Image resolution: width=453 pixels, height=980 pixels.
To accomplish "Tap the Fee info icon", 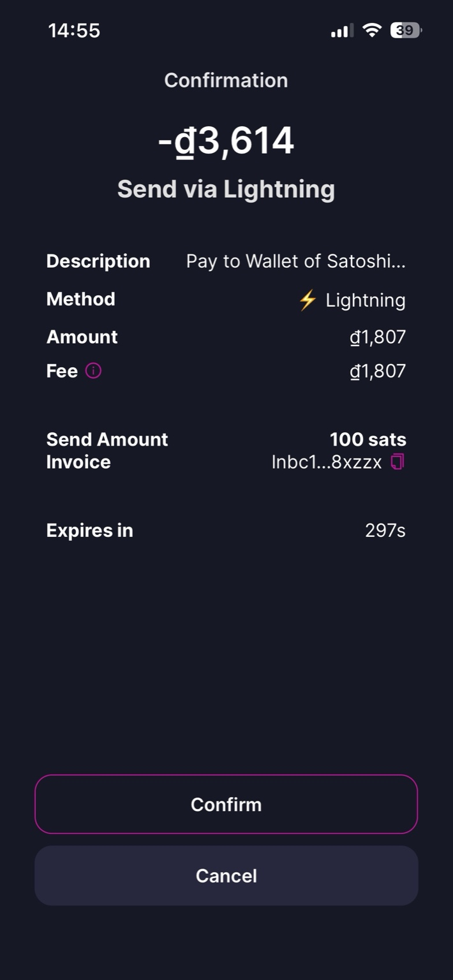I will click(x=93, y=371).
